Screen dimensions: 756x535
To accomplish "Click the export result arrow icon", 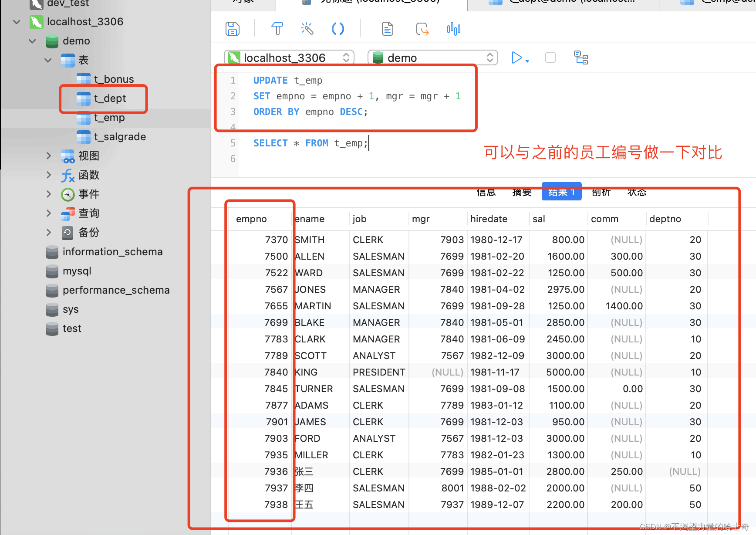I will pyautogui.click(x=422, y=28).
